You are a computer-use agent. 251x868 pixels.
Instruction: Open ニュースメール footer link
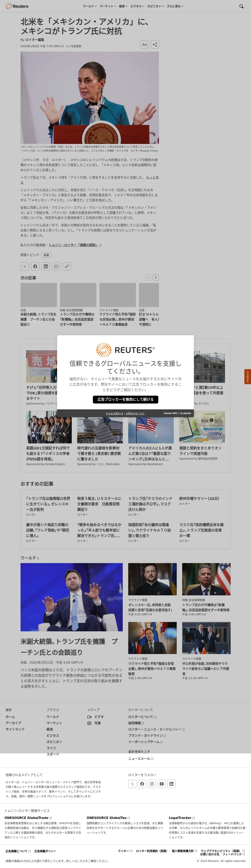141,758
